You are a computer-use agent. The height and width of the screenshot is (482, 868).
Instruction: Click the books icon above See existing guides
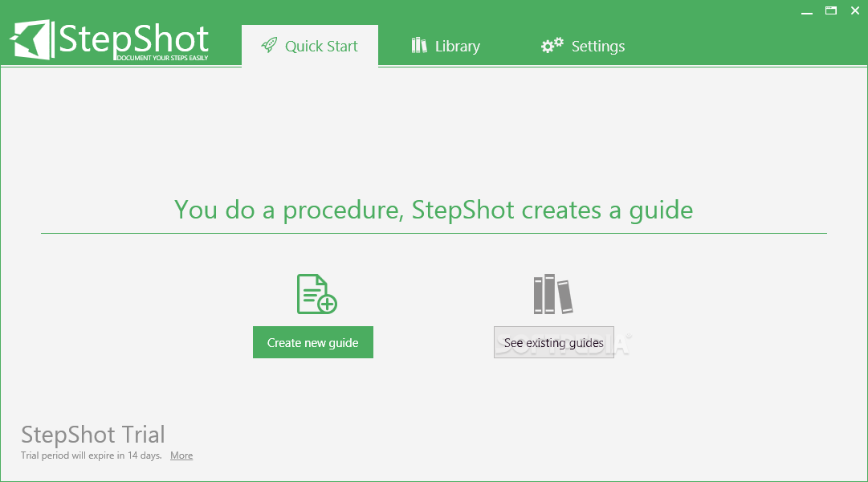point(553,294)
